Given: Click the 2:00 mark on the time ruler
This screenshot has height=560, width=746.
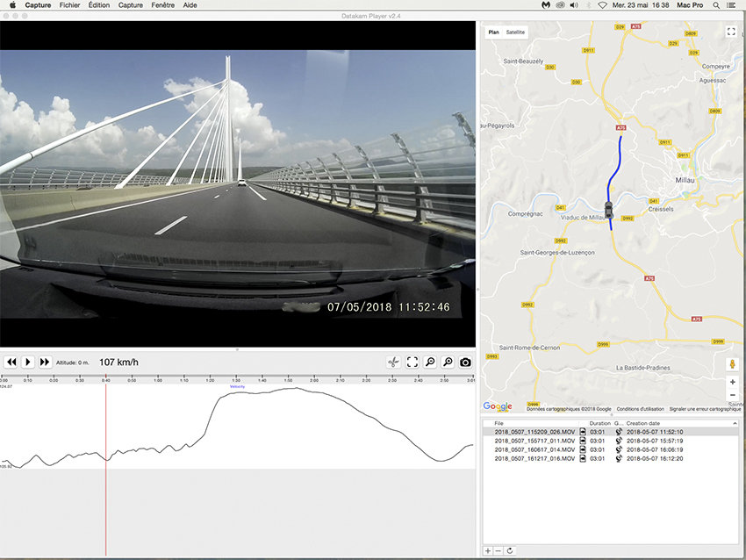Looking at the screenshot, I should [x=314, y=380].
